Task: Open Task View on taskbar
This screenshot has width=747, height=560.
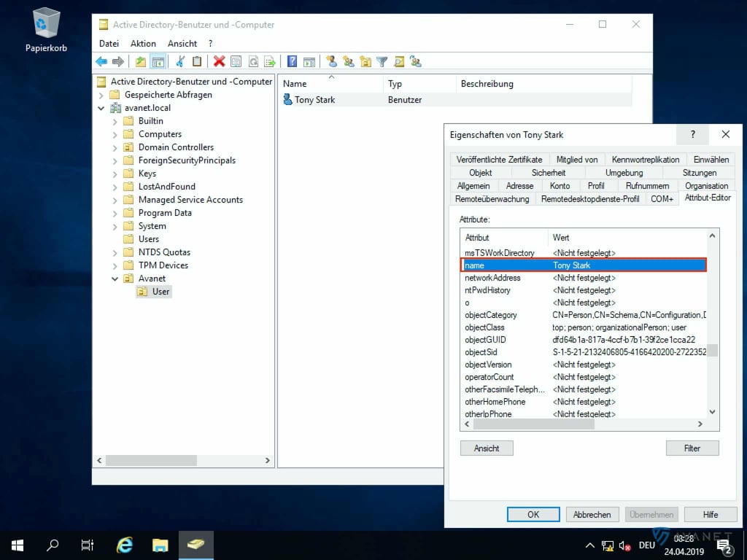Action: tap(88, 545)
